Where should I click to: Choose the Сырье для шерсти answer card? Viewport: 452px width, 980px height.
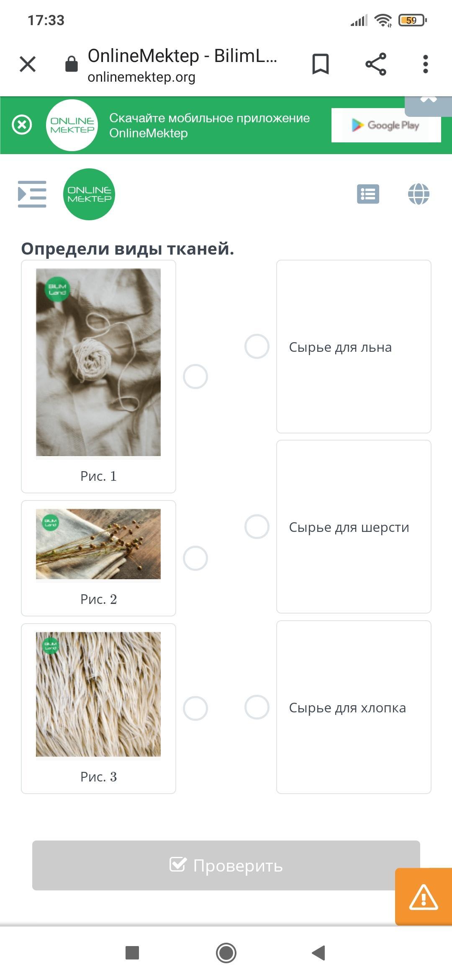[x=354, y=527]
